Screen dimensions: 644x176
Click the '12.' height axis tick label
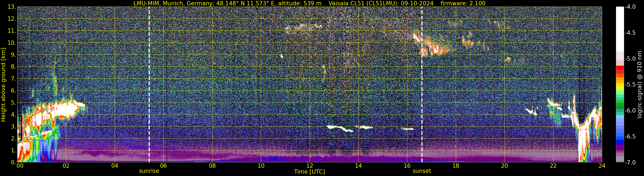12,19
